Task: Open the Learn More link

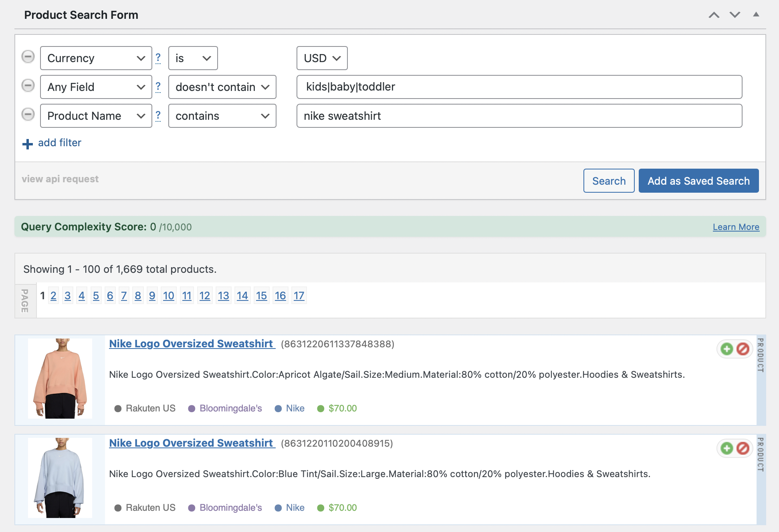Action: 736,227
